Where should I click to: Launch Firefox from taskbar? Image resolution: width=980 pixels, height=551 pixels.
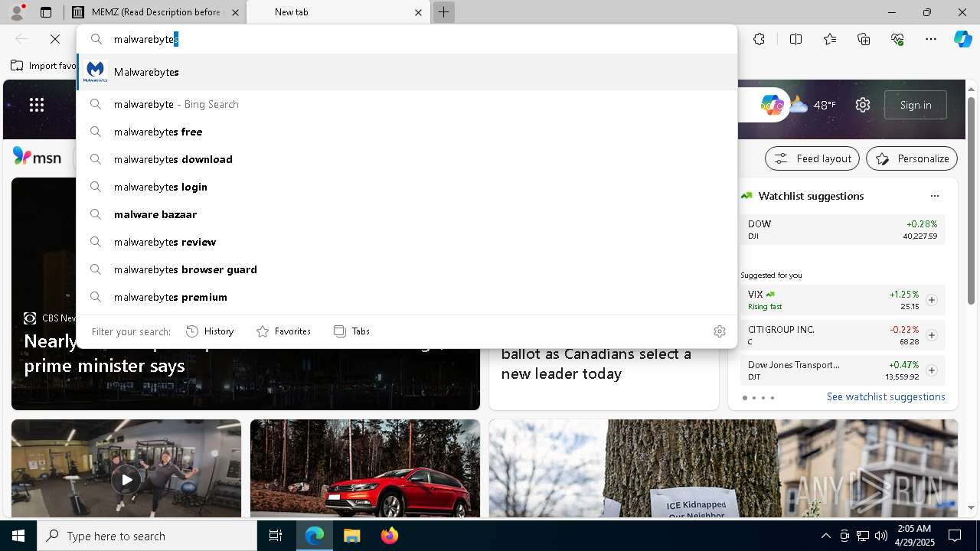click(x=390, y=536)
